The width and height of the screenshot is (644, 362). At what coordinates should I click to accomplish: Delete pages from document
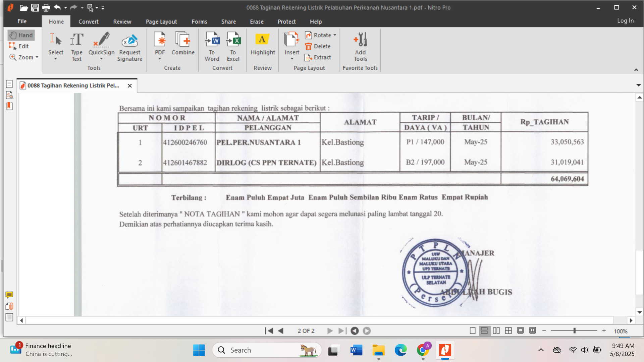pyautogui.click(x=318, y=46)
